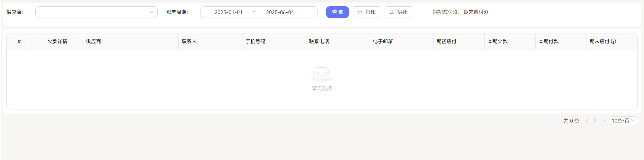The height and width of the screenshot is (160, 644).
Task: Click the 导出 export button
Action: coord(399,12)
